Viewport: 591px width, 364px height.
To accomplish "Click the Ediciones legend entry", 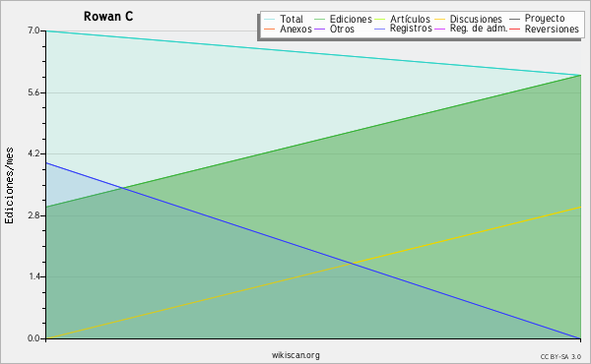I will (343, 20).
